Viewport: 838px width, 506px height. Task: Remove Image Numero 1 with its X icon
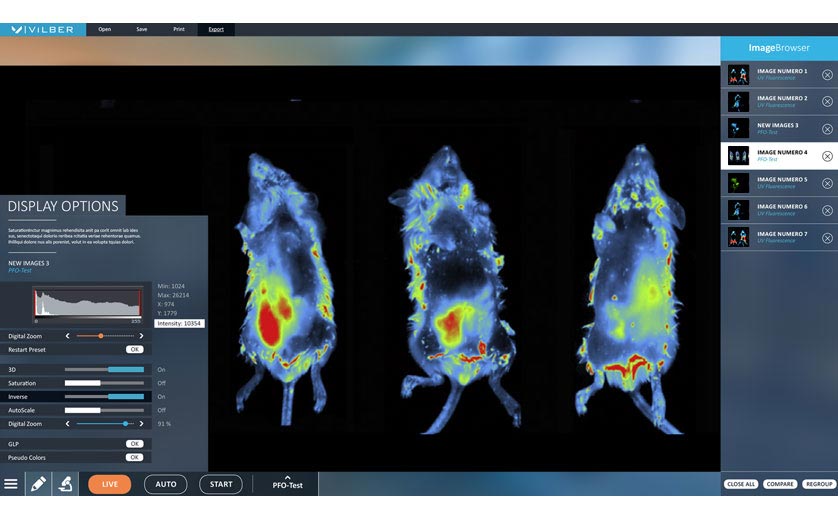point(827,75)
